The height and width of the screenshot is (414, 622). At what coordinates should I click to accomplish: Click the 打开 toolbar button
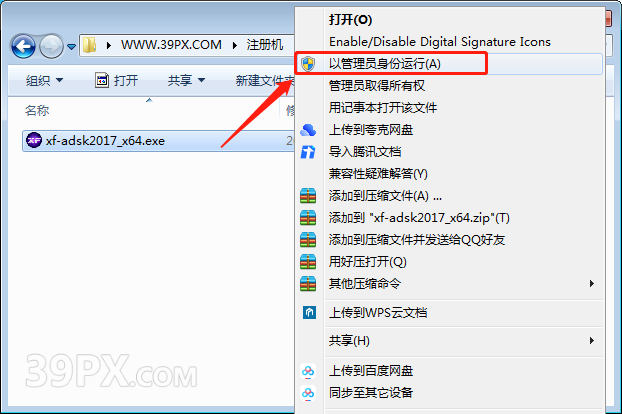117,80
